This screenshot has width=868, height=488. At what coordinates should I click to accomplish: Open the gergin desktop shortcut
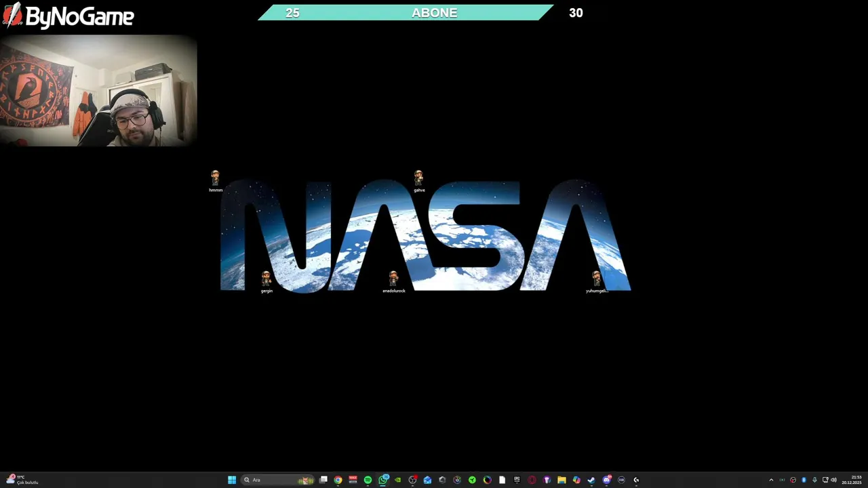click(267, 282)
